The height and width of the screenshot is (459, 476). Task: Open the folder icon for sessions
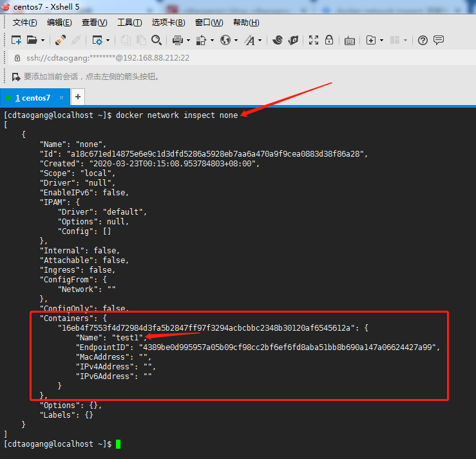click(x=32, y=40)
